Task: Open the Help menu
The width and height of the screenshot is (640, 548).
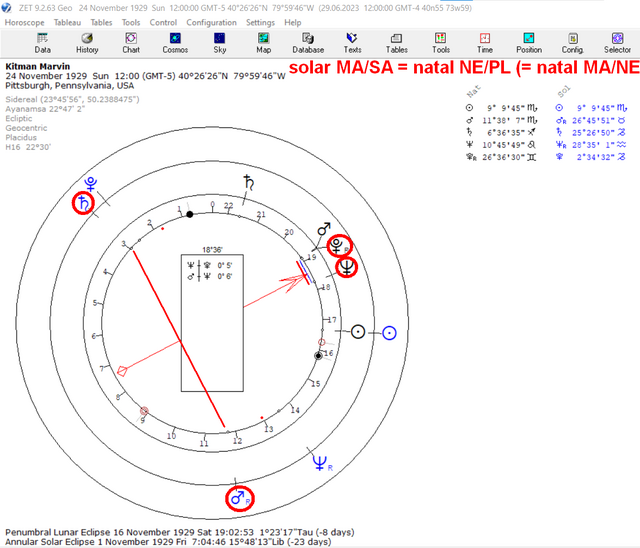Action: [293, 22]
